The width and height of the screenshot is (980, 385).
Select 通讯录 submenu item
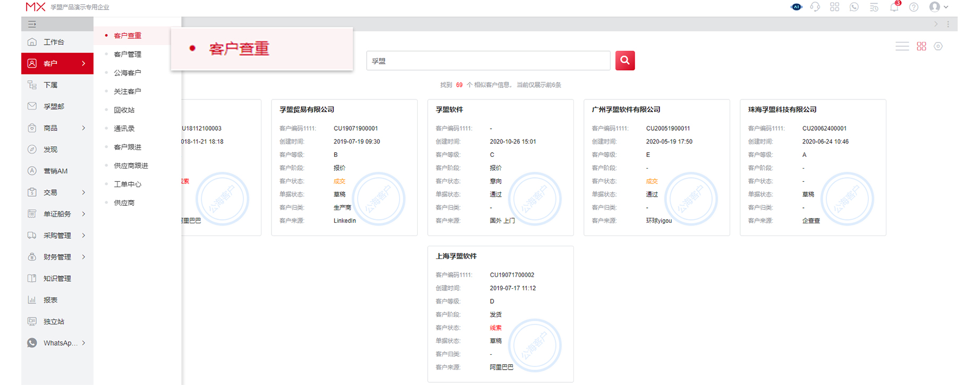[x=124, y=129]
